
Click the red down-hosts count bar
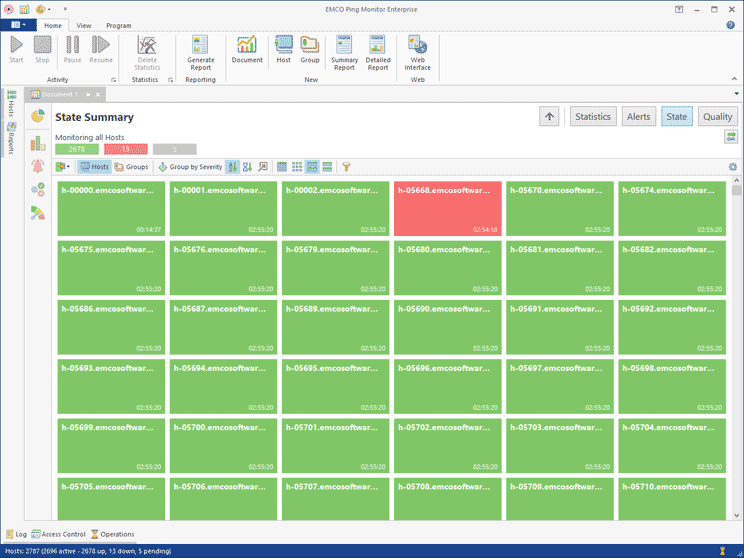coord(125,149)
